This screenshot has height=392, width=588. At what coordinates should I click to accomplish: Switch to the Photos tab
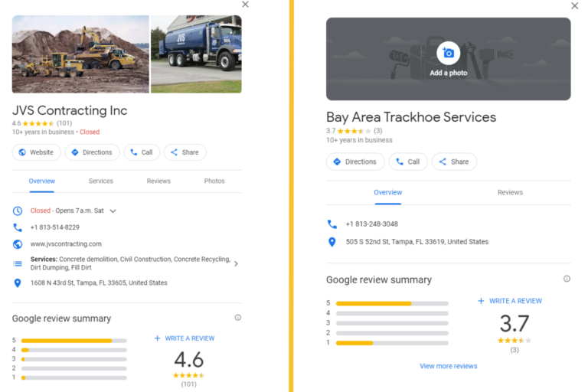[x=214, y=181]
